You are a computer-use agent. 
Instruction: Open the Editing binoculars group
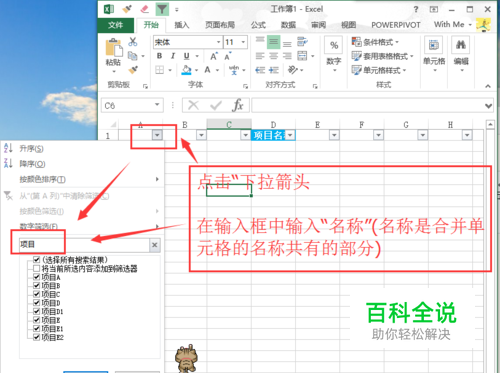(461, 45)
